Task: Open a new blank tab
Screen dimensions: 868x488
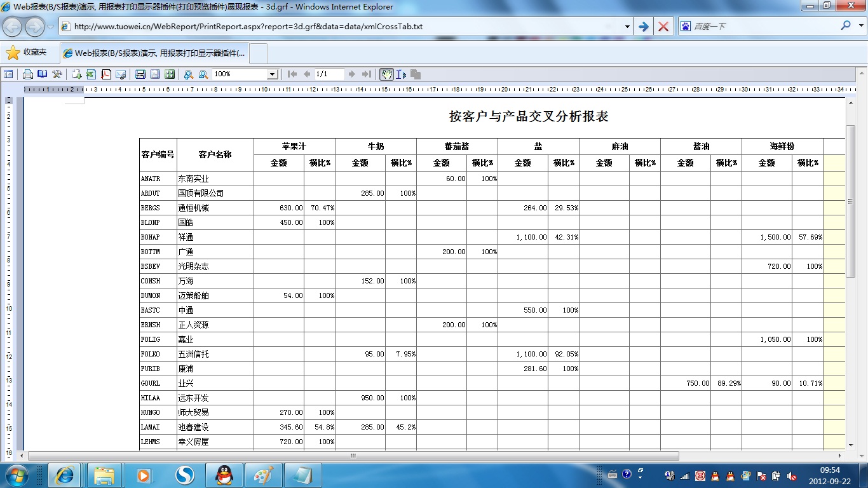Action: pyautogui.click(x=259, y=53)
